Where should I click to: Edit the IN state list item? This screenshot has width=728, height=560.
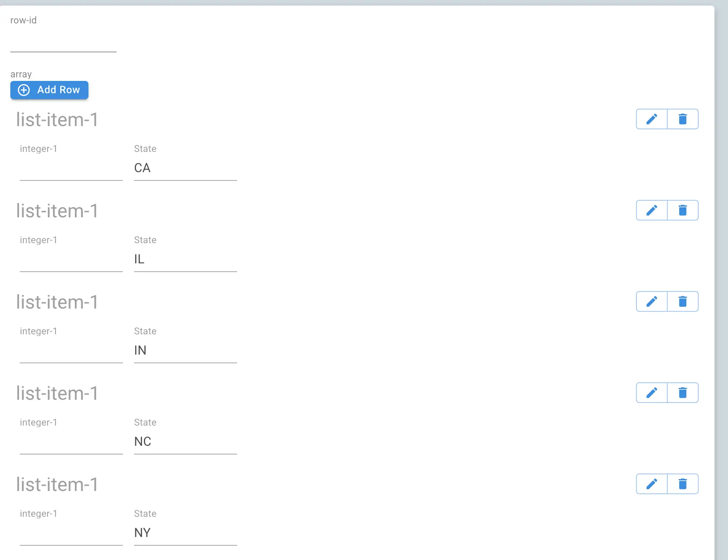click(x=651, y=301)
